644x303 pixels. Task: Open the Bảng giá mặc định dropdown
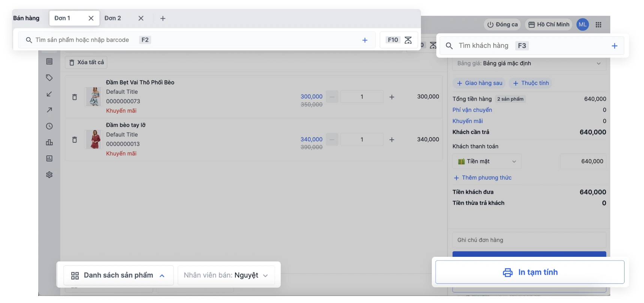pos(529,63)
